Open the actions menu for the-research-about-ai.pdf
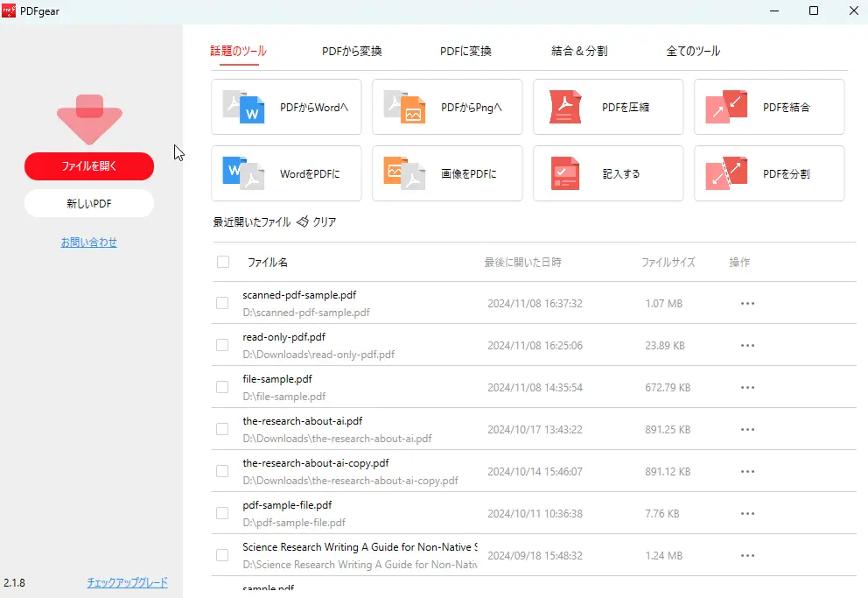The height and width of the screenshot is (598, 868). [748, 429]
